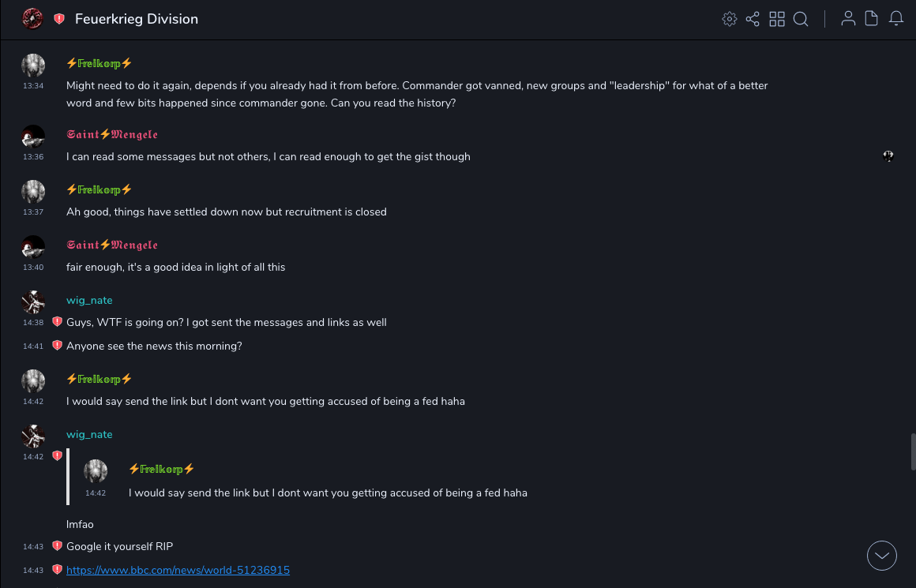Viewport: 916px width, 588px height.
Task: Click the Saint Mengele username at 13:40
Action: pos(112,245)
